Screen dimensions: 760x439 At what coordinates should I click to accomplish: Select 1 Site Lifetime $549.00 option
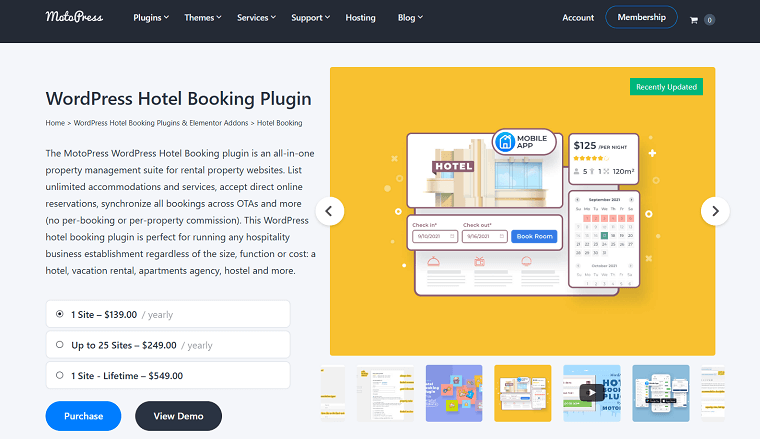tap(168, 375)
